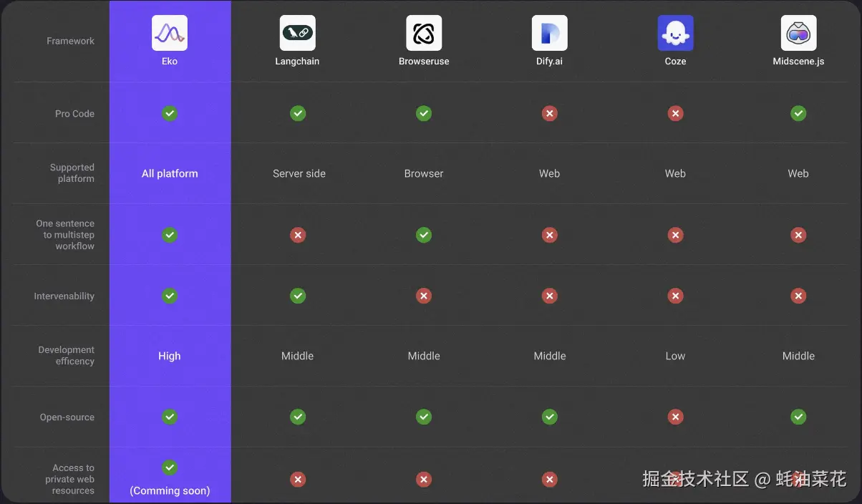This screenshot has height=504, width=862.
Task: Click the 'All platform' cell
Action: click(x=170, y=173)
